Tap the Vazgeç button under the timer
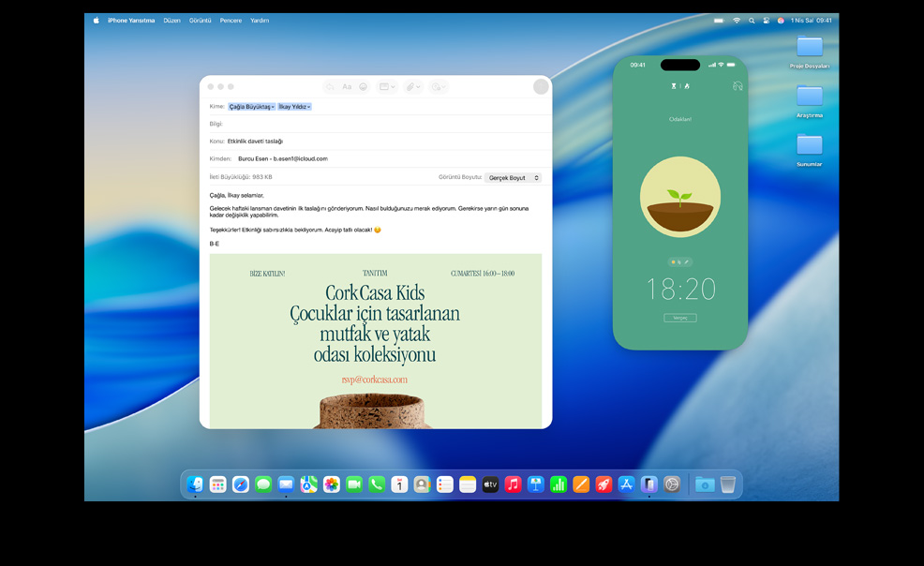This screenshot has height=566, width=924. tap(680, 318)
